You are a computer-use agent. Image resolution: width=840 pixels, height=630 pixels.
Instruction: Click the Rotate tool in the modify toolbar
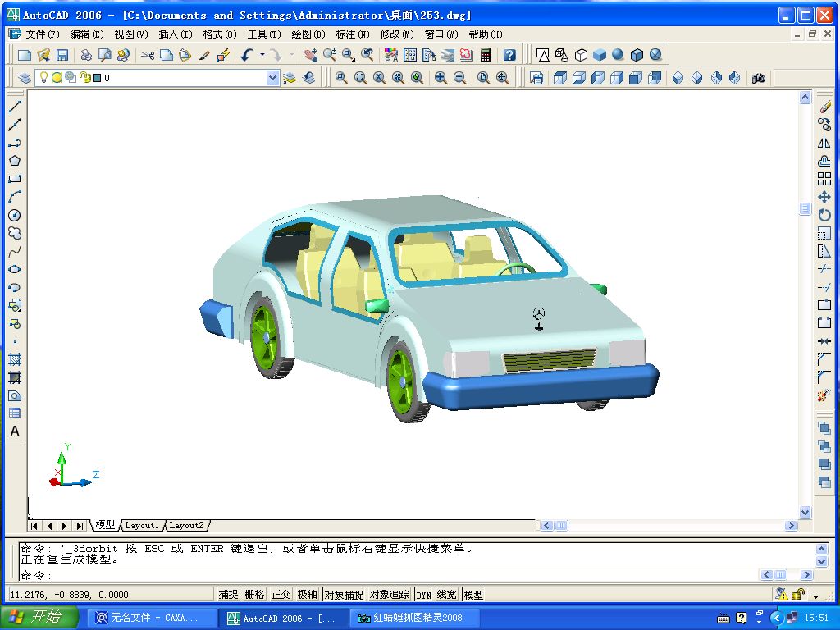[824, 215]
